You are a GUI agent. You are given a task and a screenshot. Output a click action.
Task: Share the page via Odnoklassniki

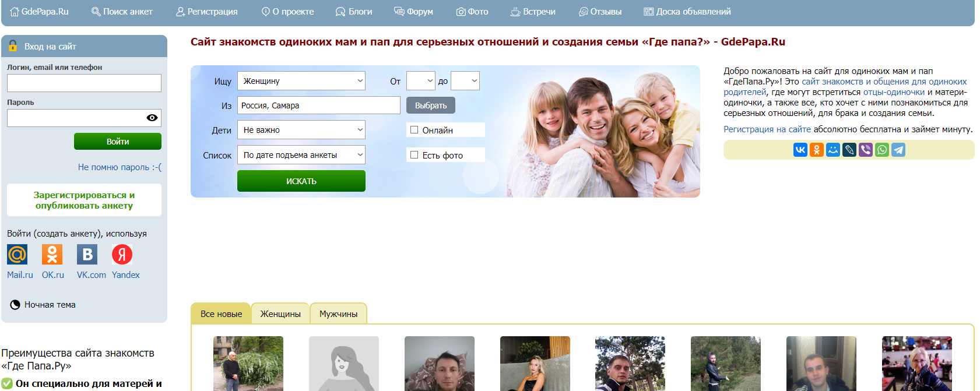coord(817,150)
